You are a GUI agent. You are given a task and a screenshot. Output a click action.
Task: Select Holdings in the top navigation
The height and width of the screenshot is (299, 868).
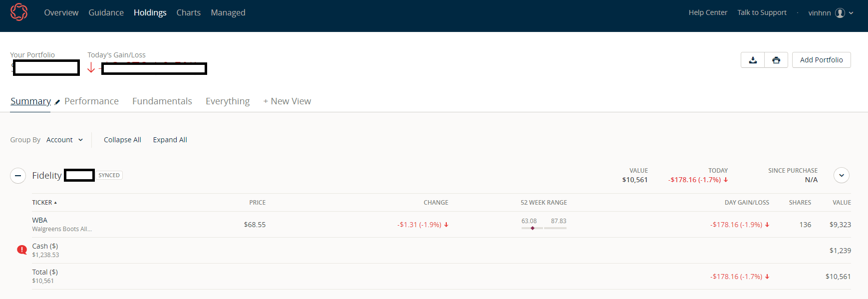click(150, 12)
